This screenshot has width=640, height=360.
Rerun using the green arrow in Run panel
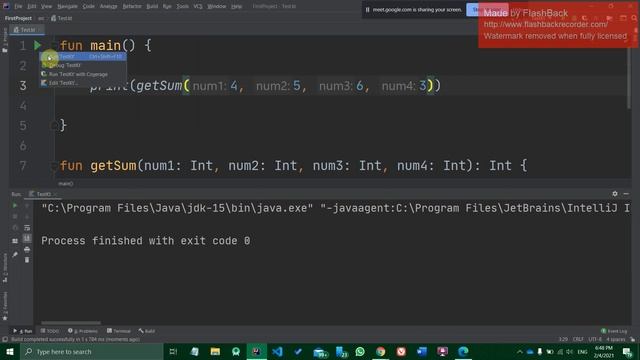point(15,206)
